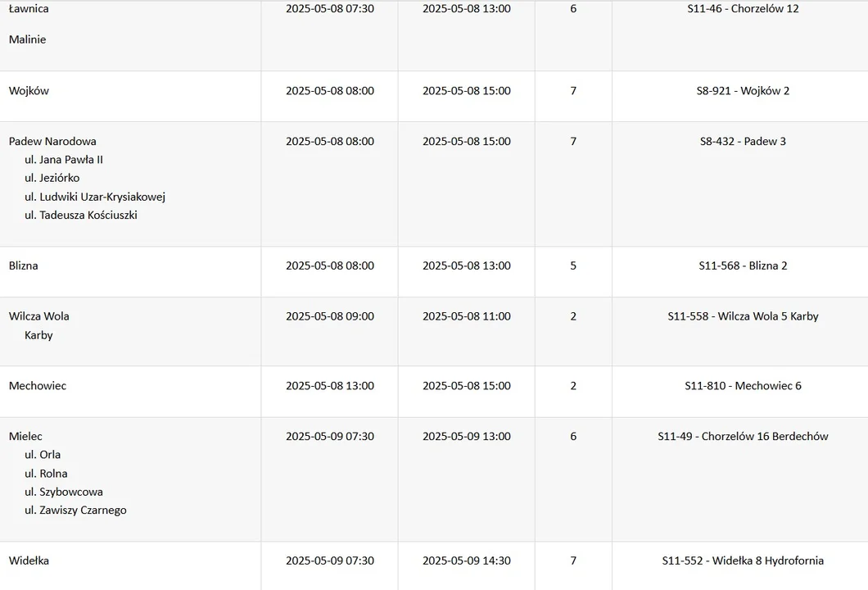This screenshot has width=868, height=590.
Task: Click street entry ul. Jeziórko
Action: 52,178
